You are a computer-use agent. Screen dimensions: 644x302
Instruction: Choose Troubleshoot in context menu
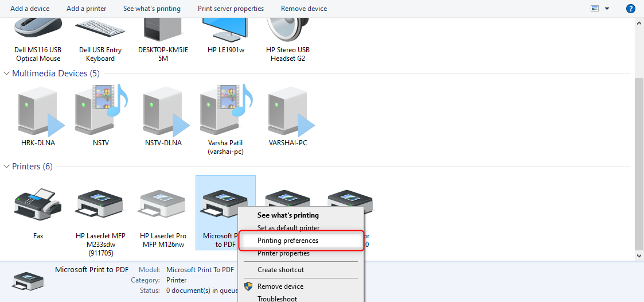[277, 299]
